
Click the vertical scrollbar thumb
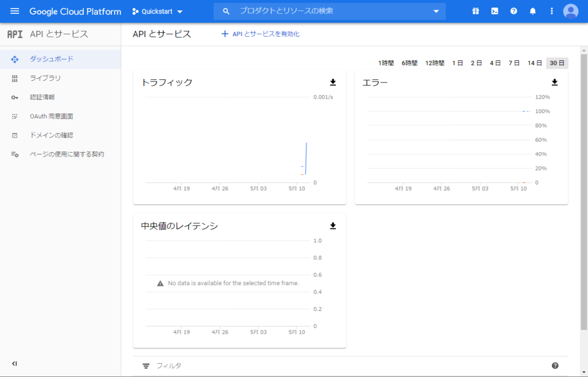point(583,192)
